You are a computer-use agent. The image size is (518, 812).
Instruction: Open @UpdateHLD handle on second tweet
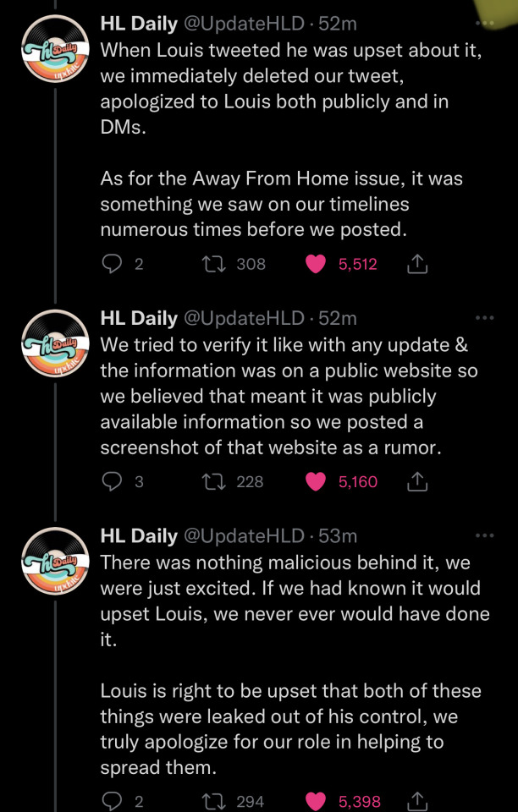244,319
